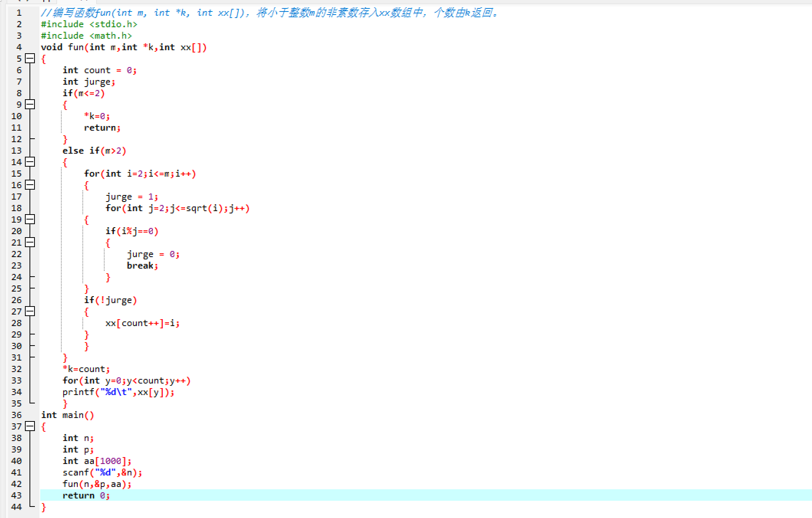The height and width of the screenshot is (518, 812).
Task: Click the sqrt(i) for loop line
Action: pos(177,208)
